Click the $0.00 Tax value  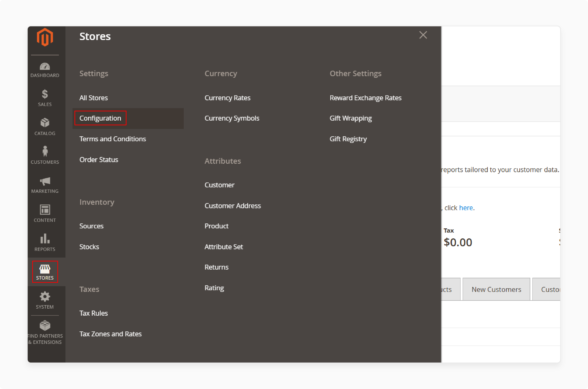click(x=458, y=242)
